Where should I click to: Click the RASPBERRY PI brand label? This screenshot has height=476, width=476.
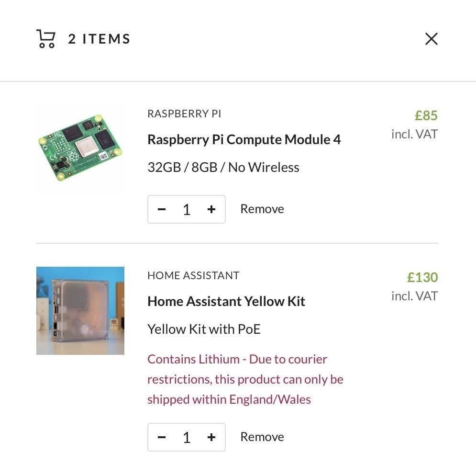184,113
